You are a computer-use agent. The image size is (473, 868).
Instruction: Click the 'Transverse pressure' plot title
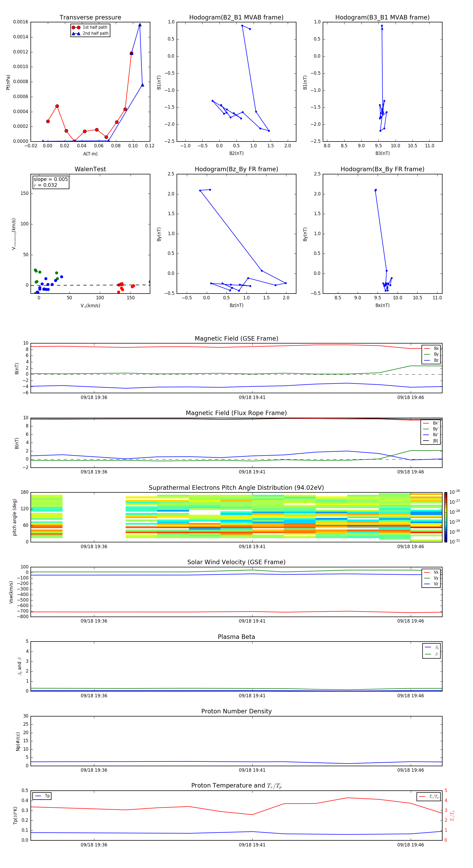90,18
